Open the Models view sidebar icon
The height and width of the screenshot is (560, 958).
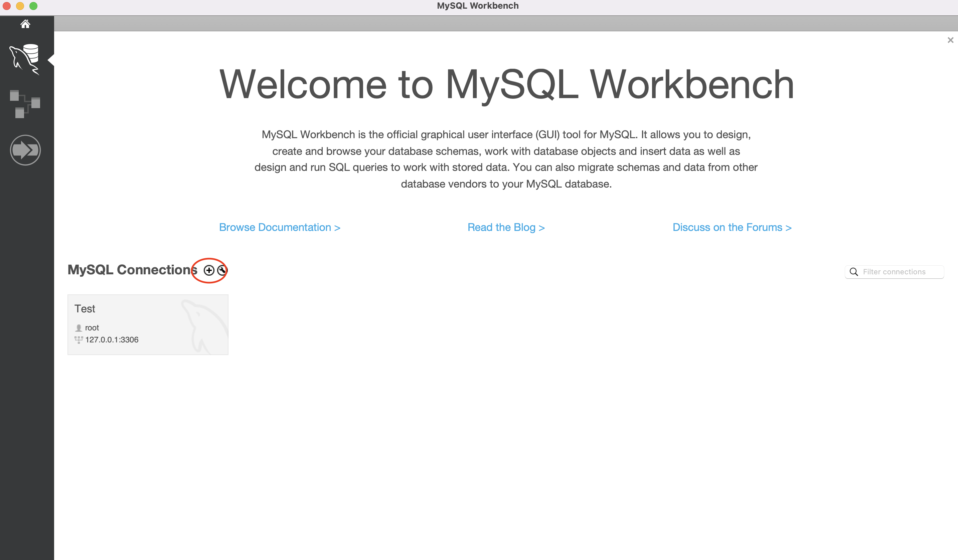25,104
